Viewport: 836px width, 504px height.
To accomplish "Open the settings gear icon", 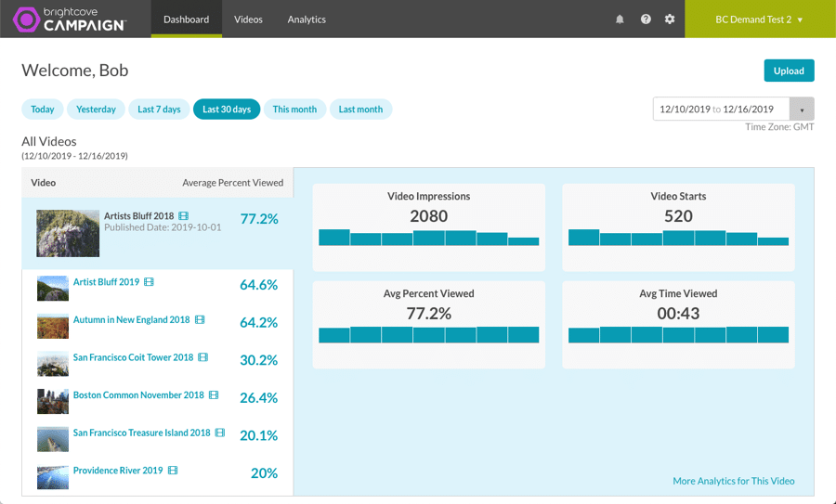I will pyautogui.click(x=670, y=19).
